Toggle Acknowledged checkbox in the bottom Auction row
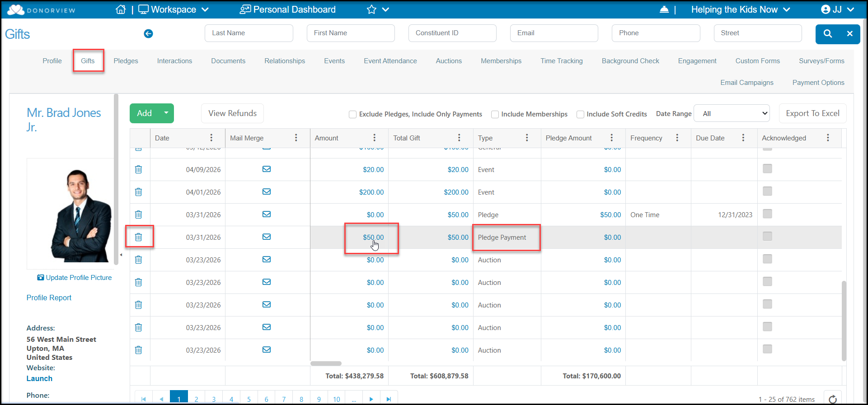The image size is (868, 405). click(767, 349)
